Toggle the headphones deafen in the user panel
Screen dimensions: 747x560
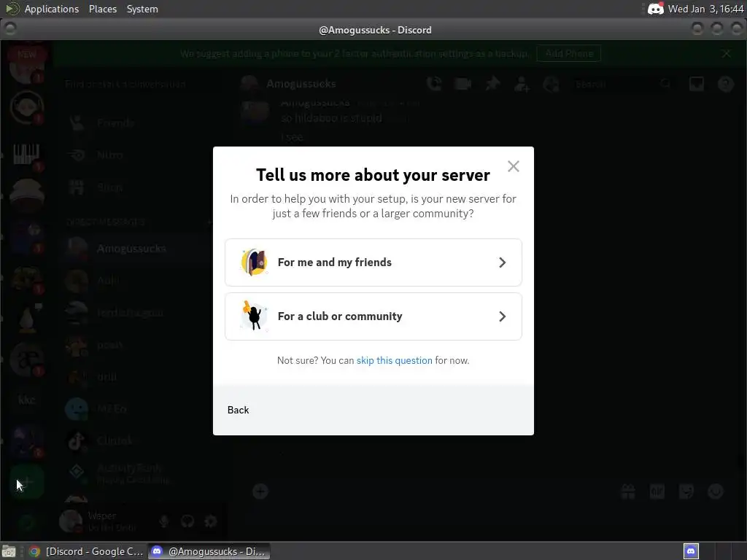[x=187, y=521]
